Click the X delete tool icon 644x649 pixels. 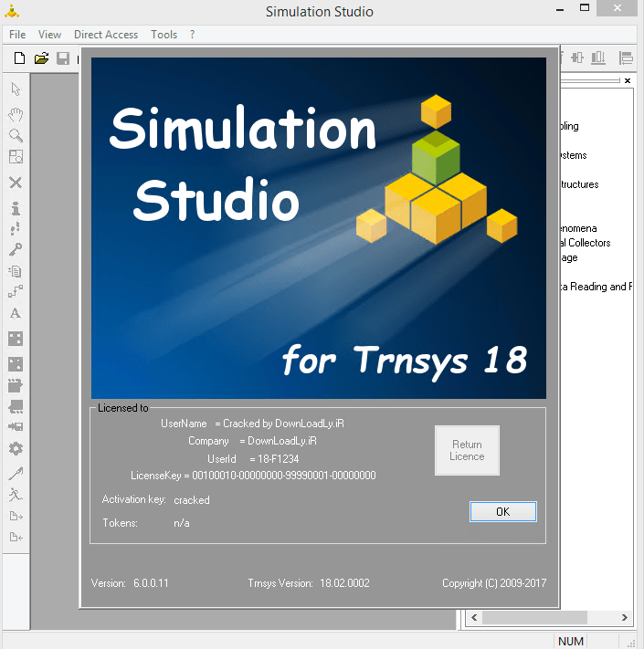(16, 183)
